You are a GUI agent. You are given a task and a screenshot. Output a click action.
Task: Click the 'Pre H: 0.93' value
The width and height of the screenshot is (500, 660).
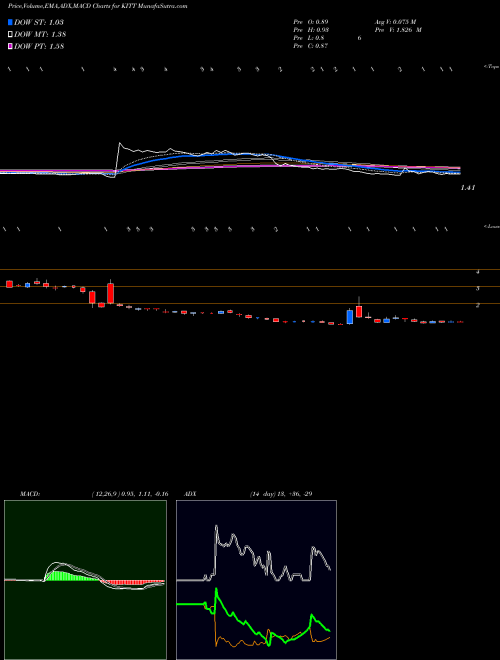click(311, 29)
